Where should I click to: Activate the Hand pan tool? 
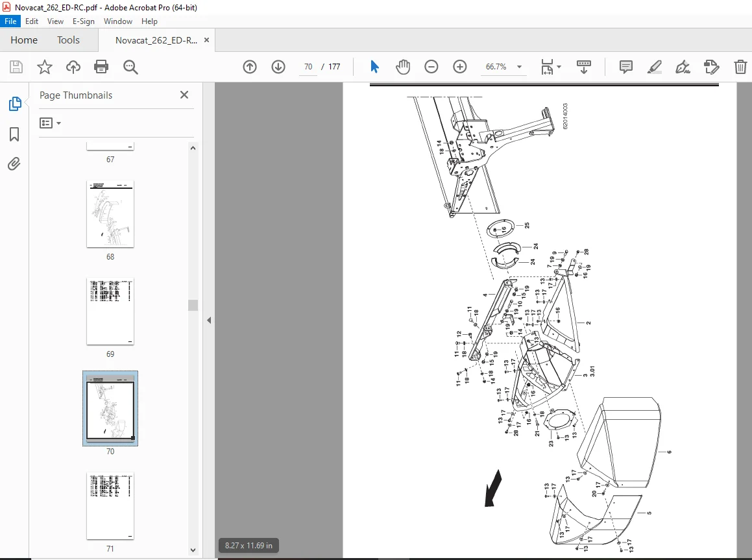click(403, 67)
